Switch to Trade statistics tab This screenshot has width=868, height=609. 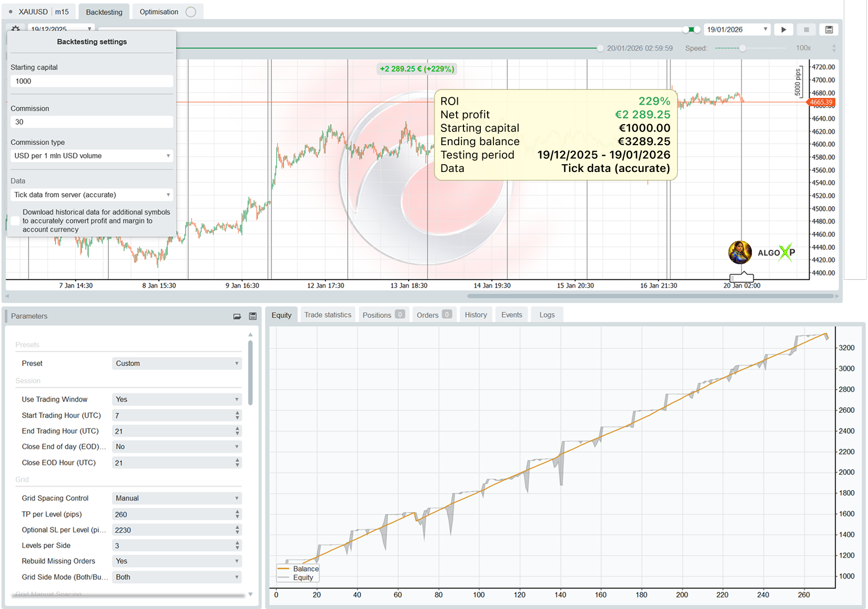(327, 315)
